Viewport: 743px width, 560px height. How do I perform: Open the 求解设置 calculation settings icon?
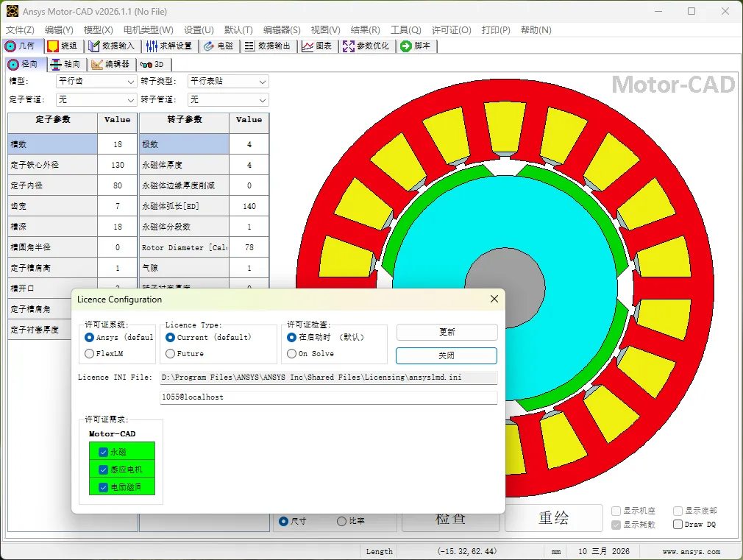coord(152,46)
